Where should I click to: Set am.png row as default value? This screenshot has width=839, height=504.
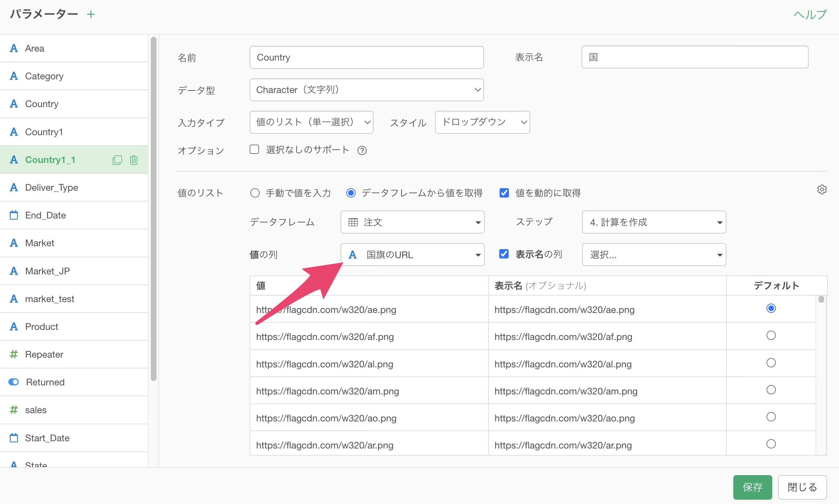pyautogui.click(x=771, y=390)
